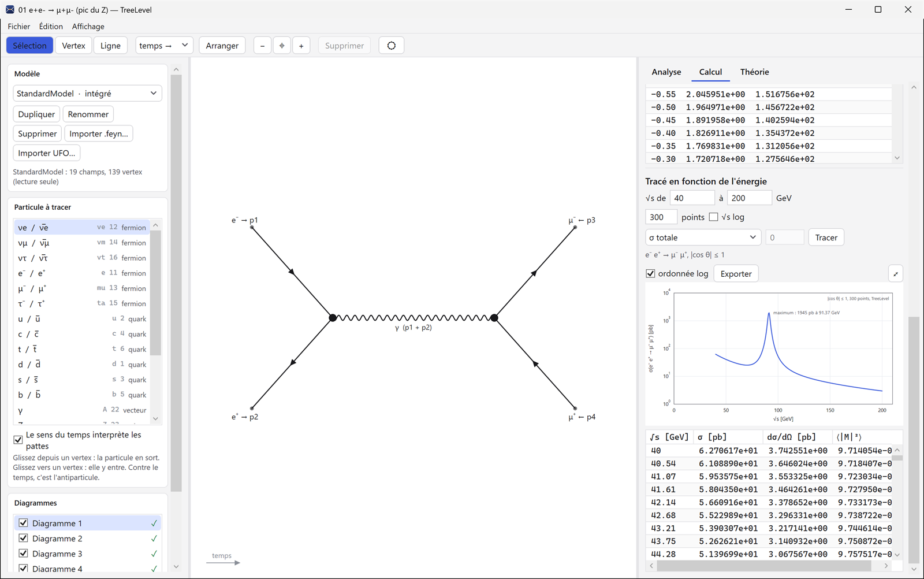
Task: Click Importer .feyn... button
Action: tap(99, 133)
